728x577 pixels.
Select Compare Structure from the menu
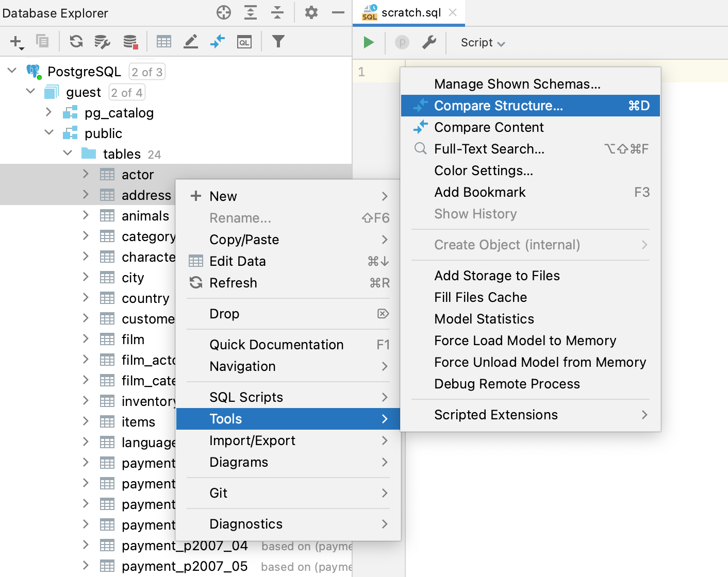tap(498, 105)
